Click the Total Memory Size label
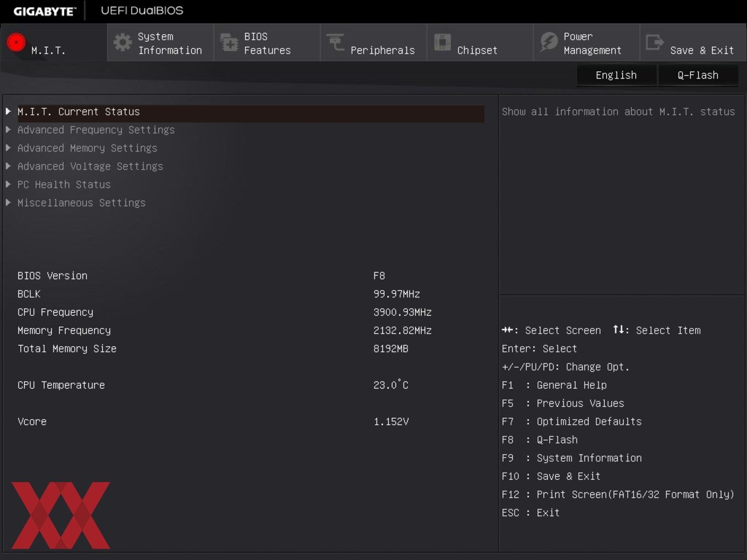The width and height of the screenshot is (747, 560). (67, 349)
